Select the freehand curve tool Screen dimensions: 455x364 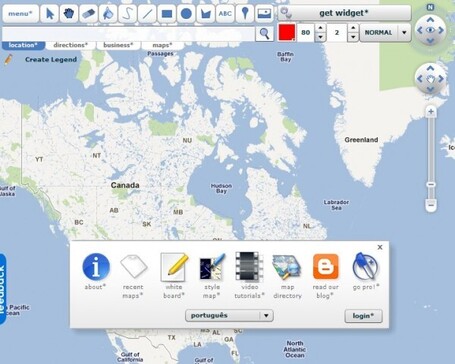pos(128,14)
